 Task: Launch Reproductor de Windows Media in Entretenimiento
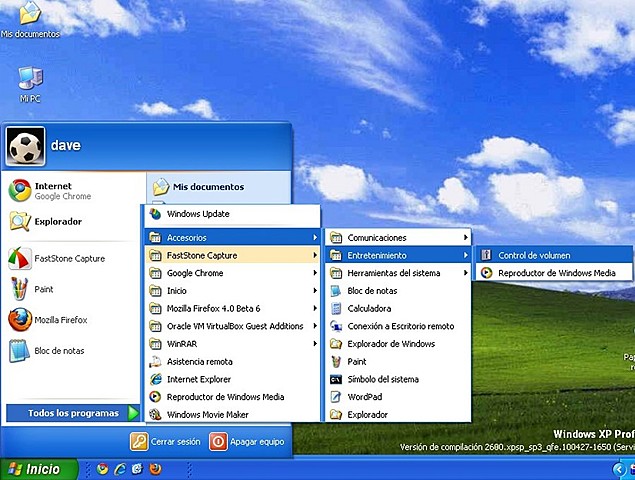tap(554, 273)
